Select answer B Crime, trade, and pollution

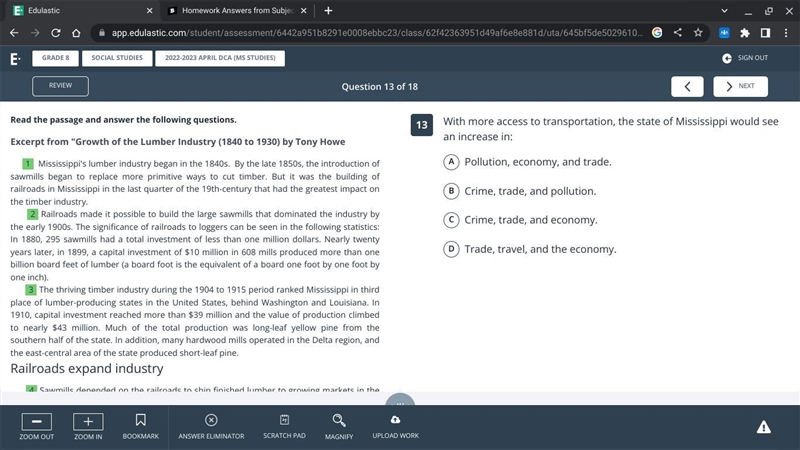[451, 191]
